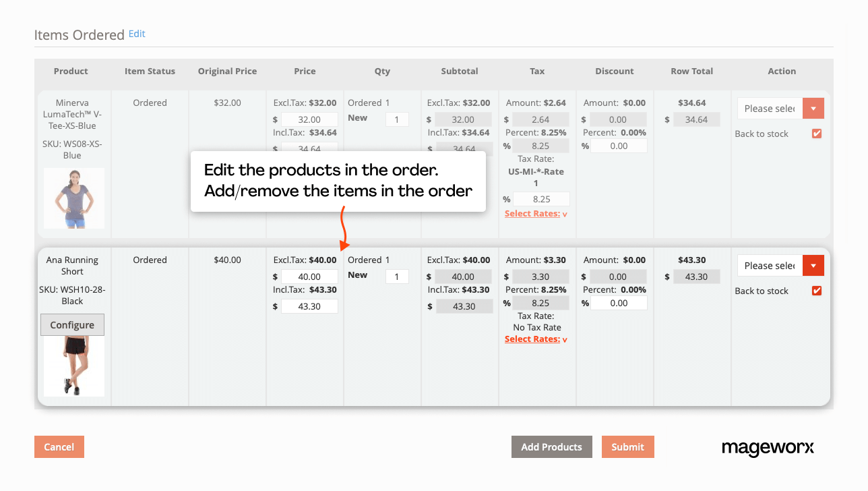Open the action dropdown for Minerva LumaTech tee
The height and width of the screenshot is (491, 868).
click(813, 108)
